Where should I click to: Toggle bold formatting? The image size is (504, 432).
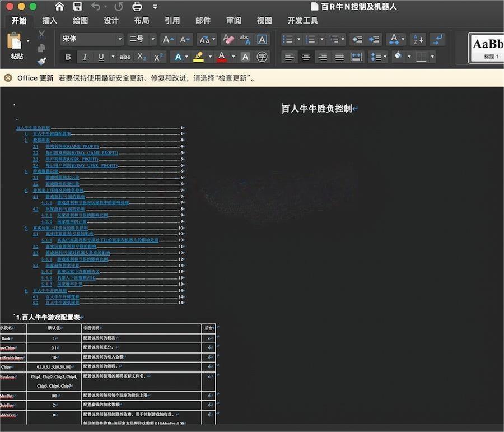pyautogui.click(x=68, y=57)
